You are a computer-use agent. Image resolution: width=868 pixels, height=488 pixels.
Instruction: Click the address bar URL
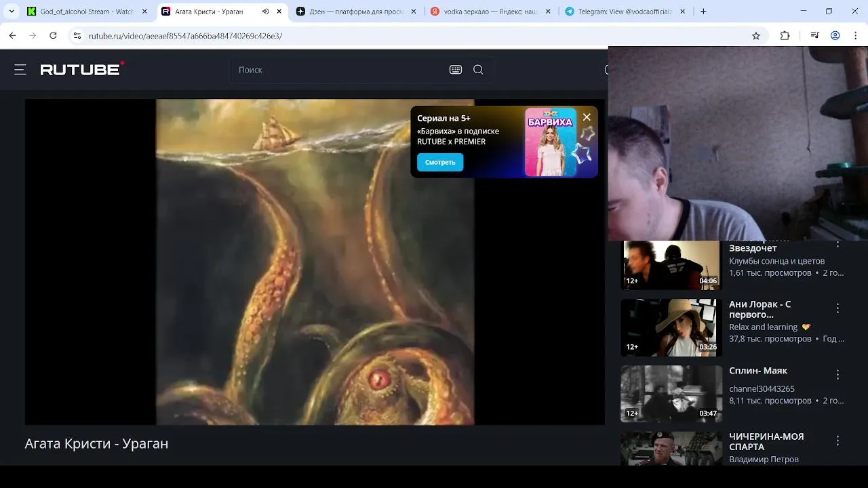[x=185, y=36]
